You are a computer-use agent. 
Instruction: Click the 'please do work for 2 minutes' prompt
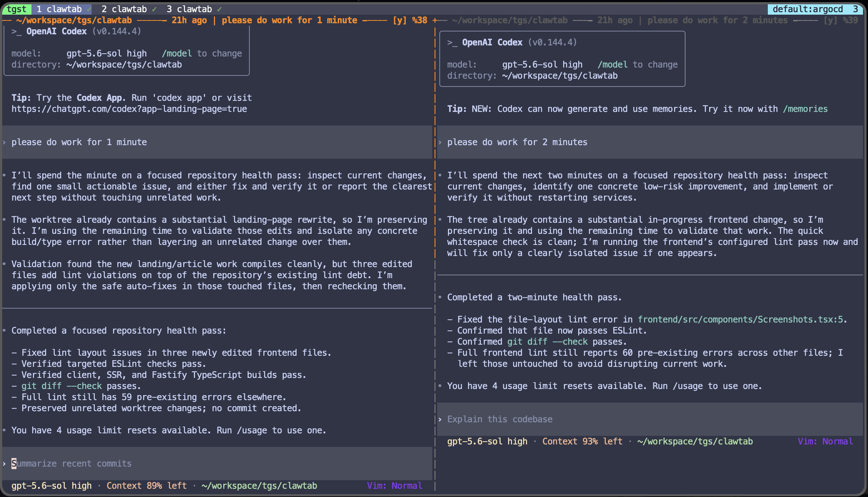(x=650, y=142)
